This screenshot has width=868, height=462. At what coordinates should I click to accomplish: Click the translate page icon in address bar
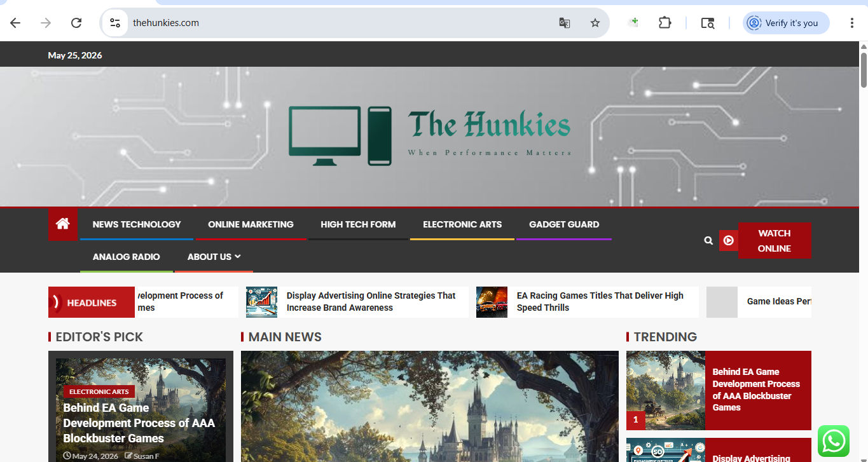coord(564,23)
